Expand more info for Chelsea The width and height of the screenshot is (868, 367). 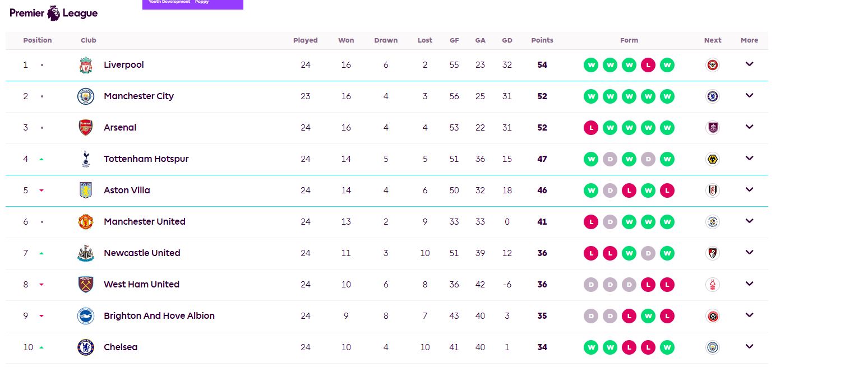(x=749, y=347)
